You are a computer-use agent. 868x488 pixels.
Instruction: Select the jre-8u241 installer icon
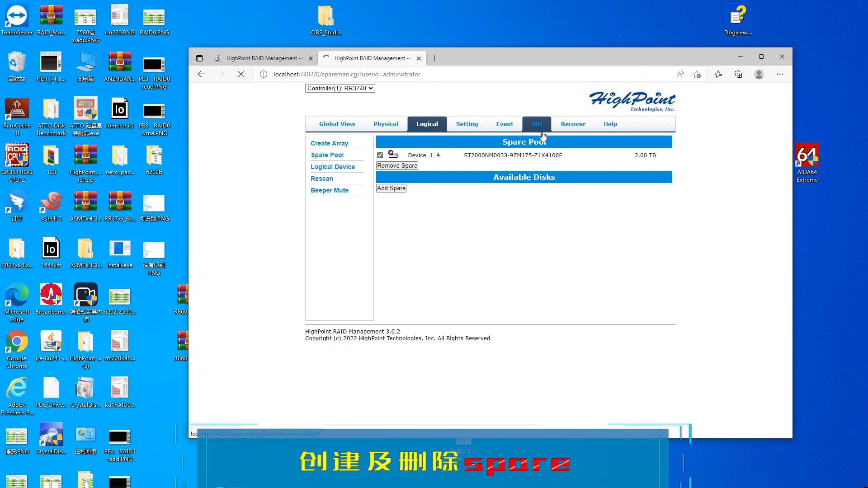(x=51, y=346)
